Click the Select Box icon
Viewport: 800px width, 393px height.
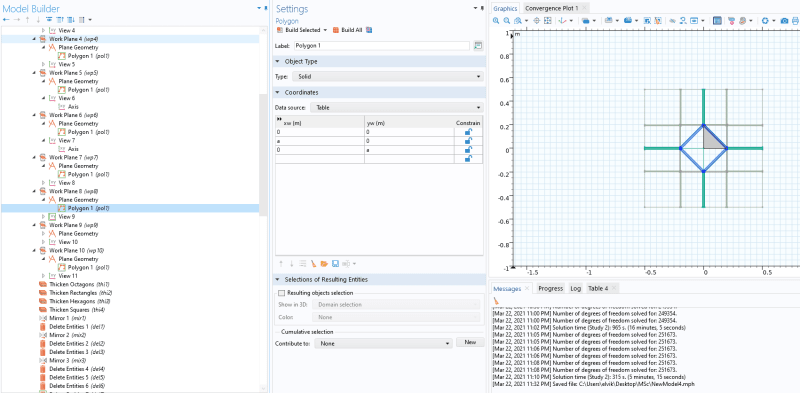pyautogui.click(x=646, y=21)
